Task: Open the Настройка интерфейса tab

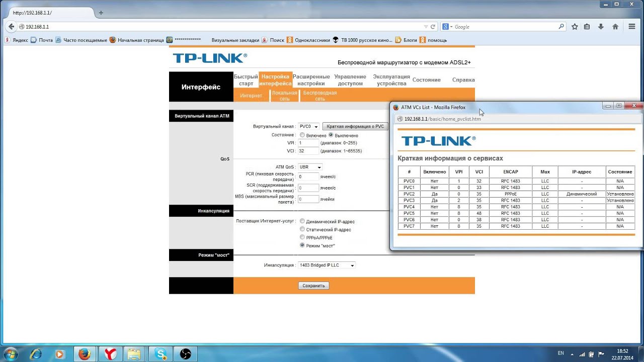Action: click(275, 80)
